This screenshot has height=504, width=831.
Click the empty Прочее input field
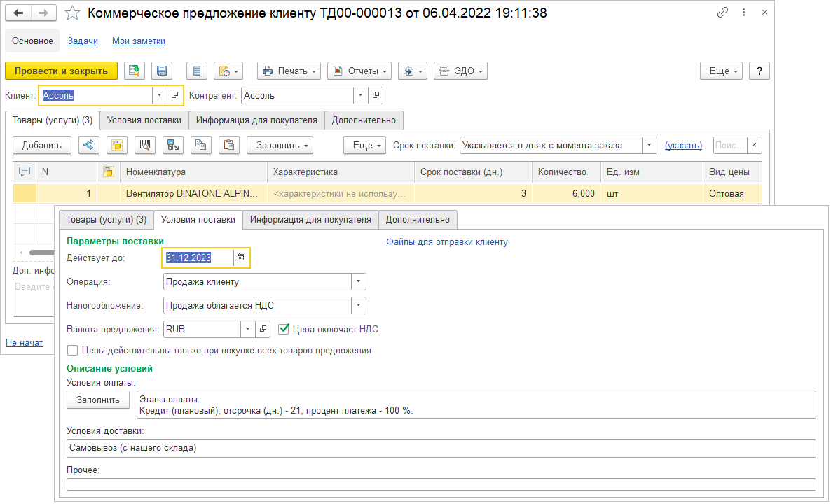[441, 484]
